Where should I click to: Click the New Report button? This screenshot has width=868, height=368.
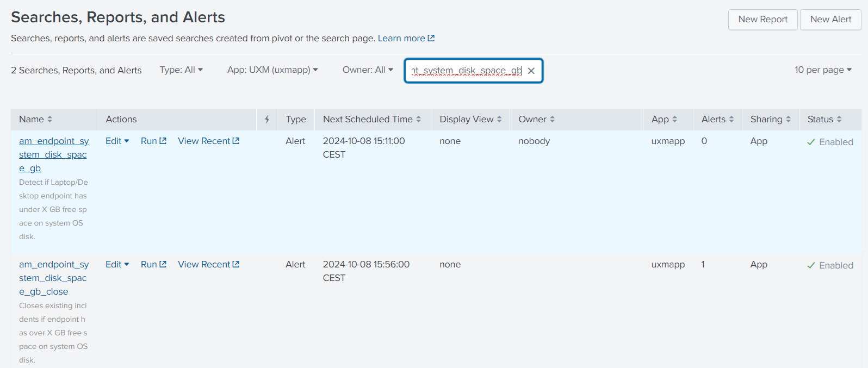762,20
